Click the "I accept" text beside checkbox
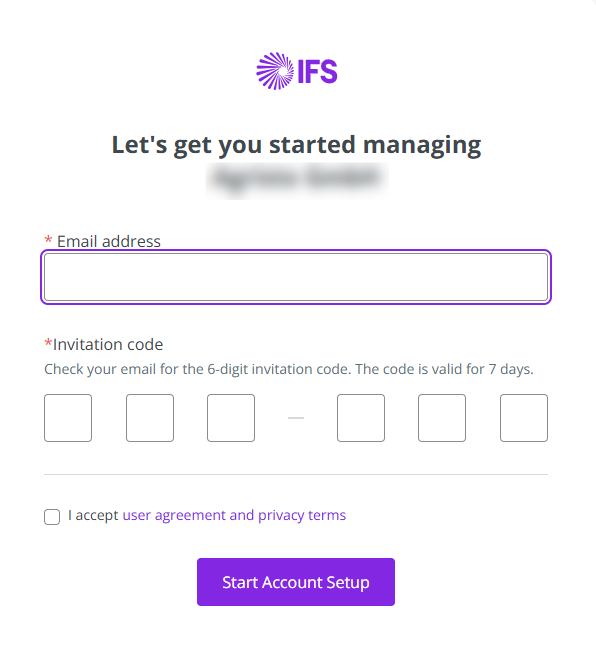596x648 pixels. coord(93,515)
